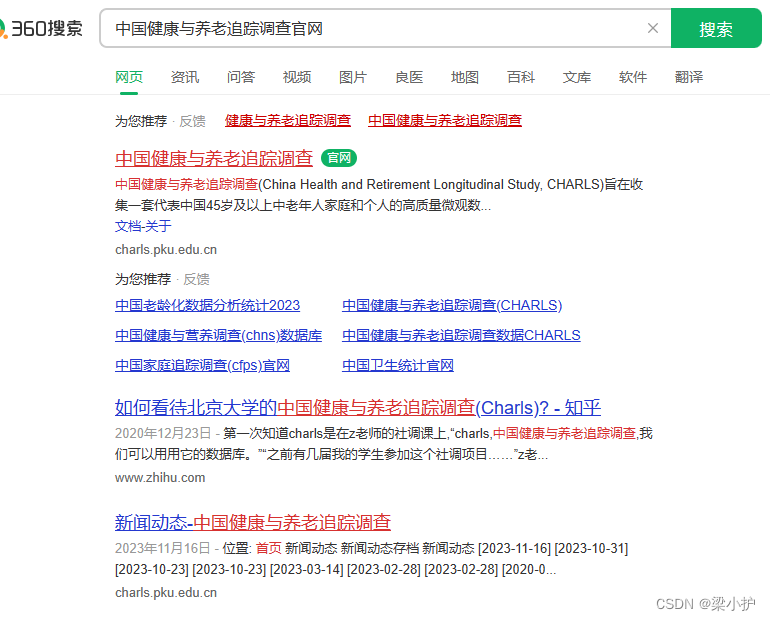
Task: Open 中国健康与营养调查(chns)数据库 suggestion
Action: pyautogui.click(x=219, y=335)
